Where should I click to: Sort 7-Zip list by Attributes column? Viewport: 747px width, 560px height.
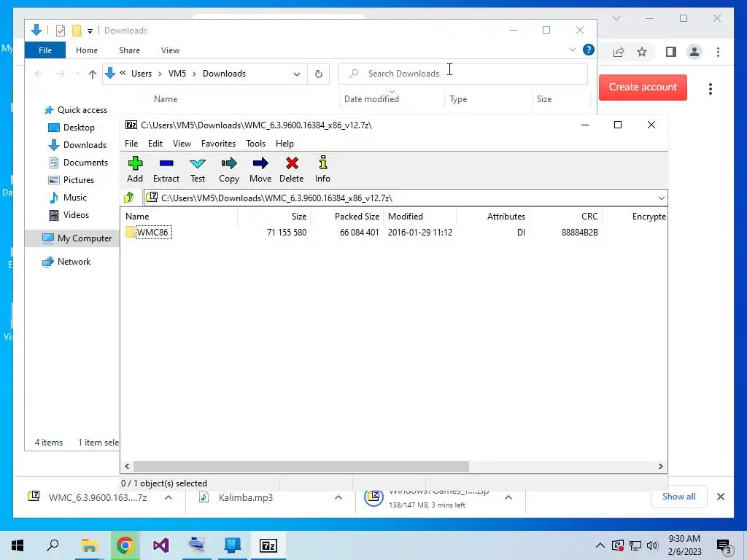492,216
